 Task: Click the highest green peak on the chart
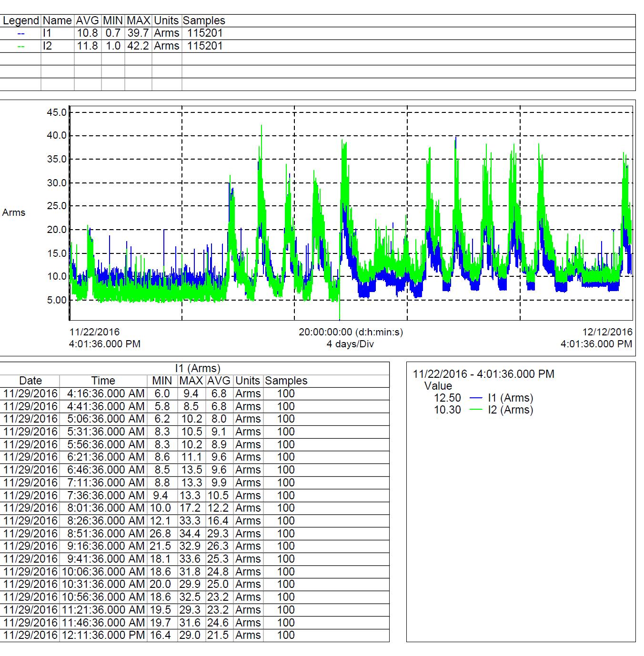(x=262, y=127)
